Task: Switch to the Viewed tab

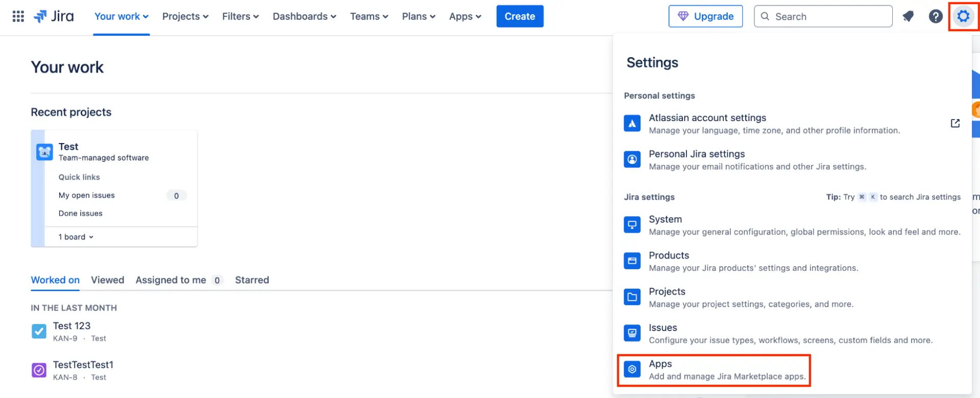Action: click(x=107, y=280)
